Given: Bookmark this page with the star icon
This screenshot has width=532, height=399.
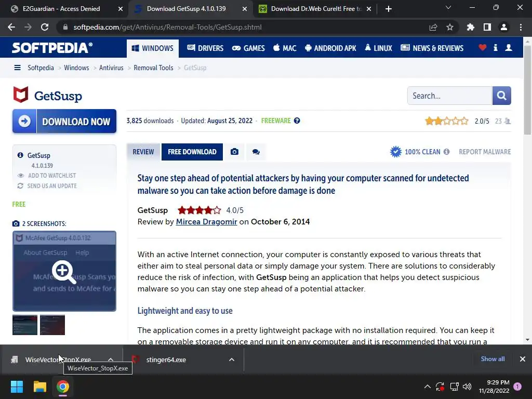Looking at the screenshot, I should 450,28.
